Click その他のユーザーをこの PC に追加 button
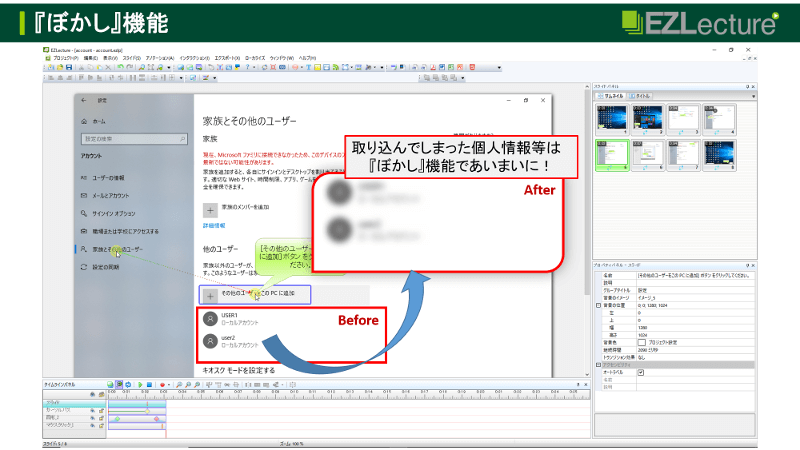 click(254, 294)
